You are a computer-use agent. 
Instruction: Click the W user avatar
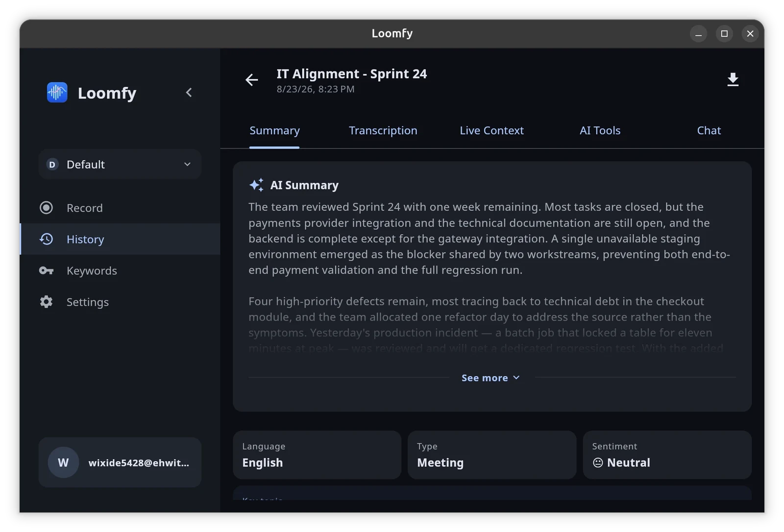pos(63,462)
